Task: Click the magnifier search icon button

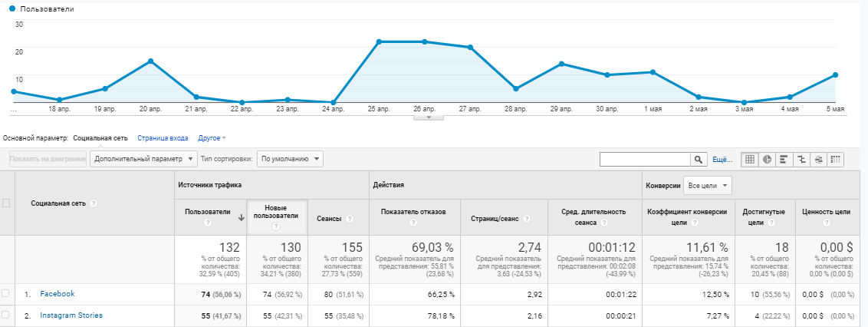Action: [699, 159]
